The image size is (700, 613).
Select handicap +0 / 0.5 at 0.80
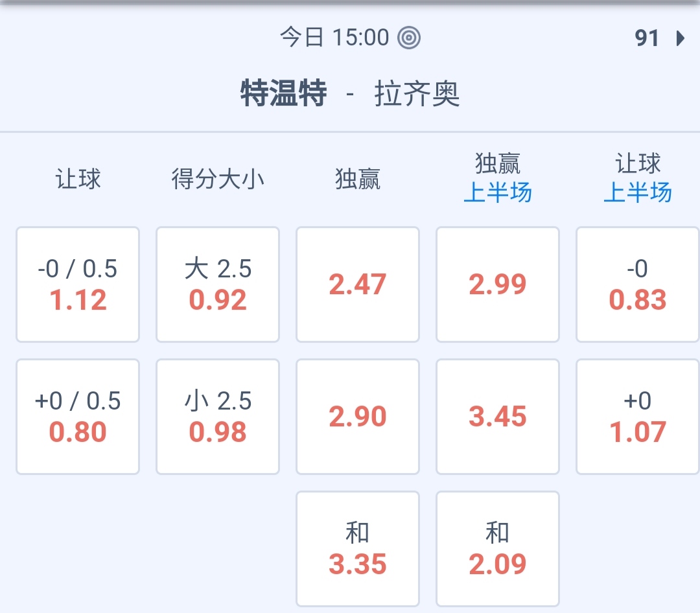click(78, 417)
